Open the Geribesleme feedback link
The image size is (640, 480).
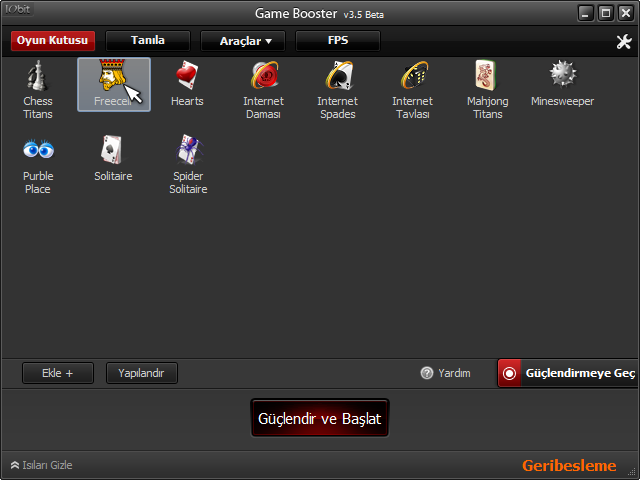(x=569, y=466)
